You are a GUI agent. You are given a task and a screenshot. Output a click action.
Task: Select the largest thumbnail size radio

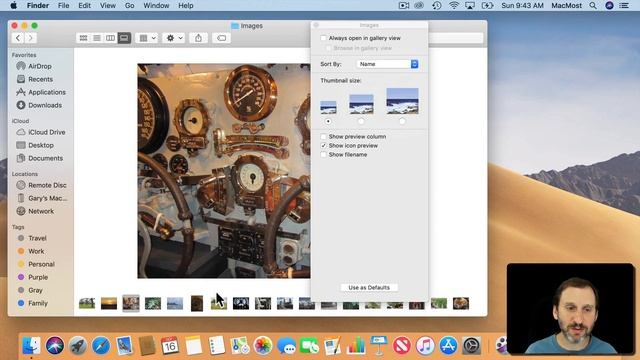[x=402, y=121]
